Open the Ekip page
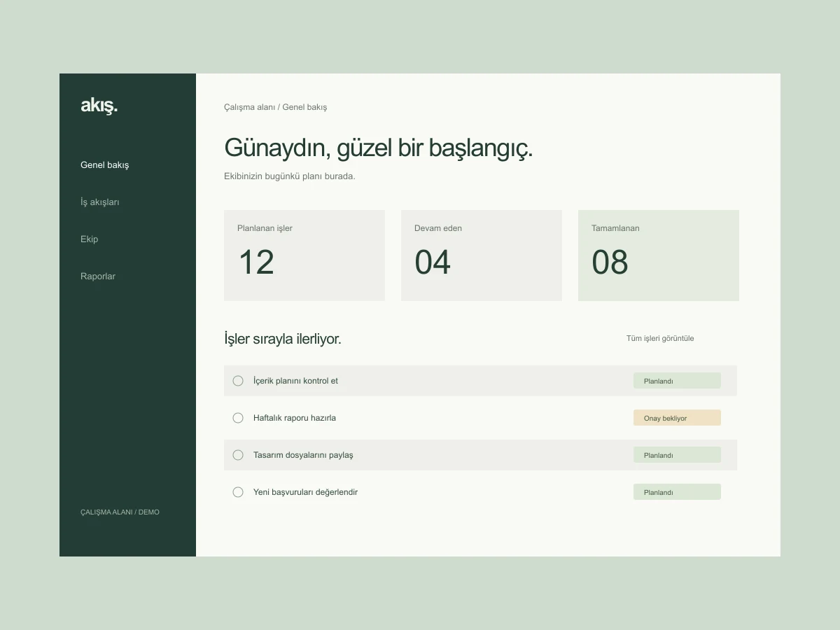This screenshot has width=840, height=630. [90, 239]
